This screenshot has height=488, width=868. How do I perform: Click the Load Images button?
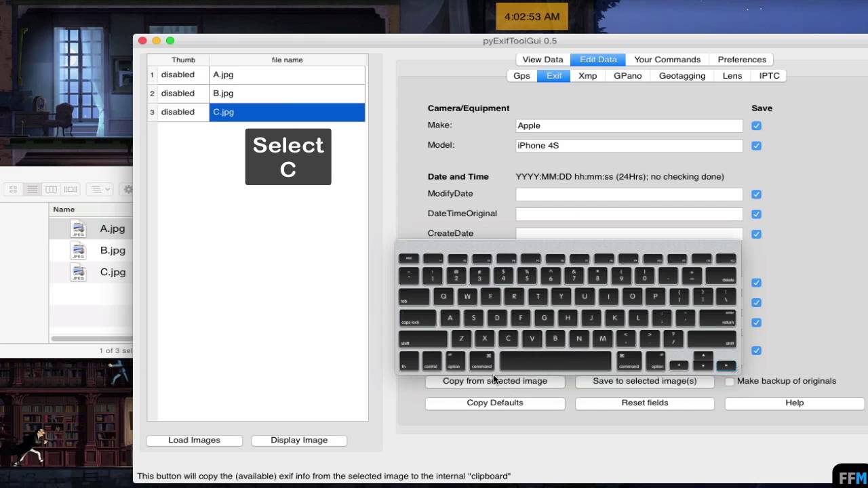(x=194, y=440)
